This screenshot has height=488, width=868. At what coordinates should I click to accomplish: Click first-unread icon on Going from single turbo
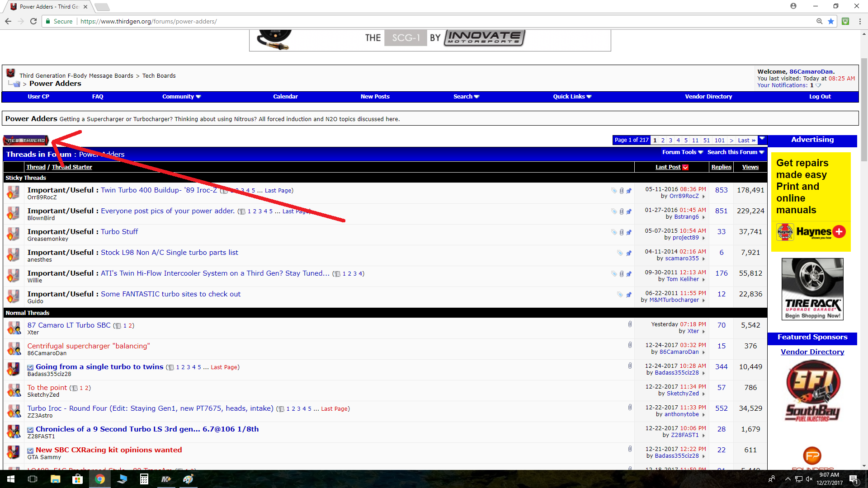coord(30,367)
